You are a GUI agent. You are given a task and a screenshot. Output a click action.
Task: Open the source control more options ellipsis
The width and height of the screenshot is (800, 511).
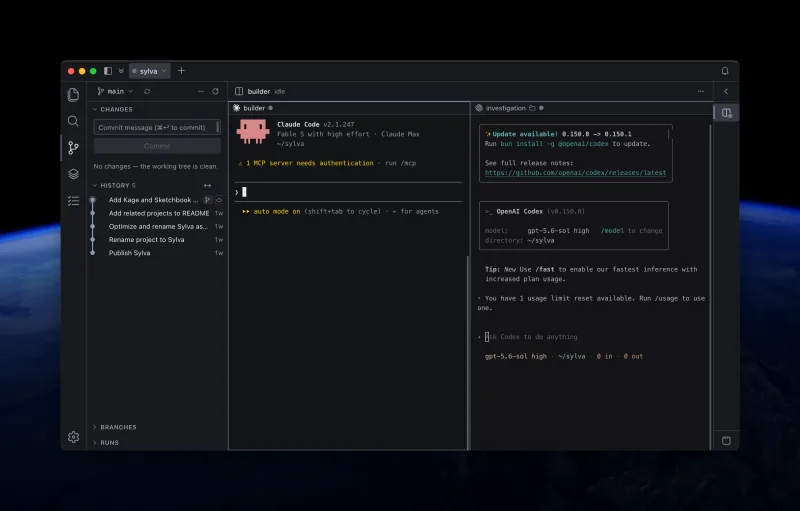(x=201, y=91)
